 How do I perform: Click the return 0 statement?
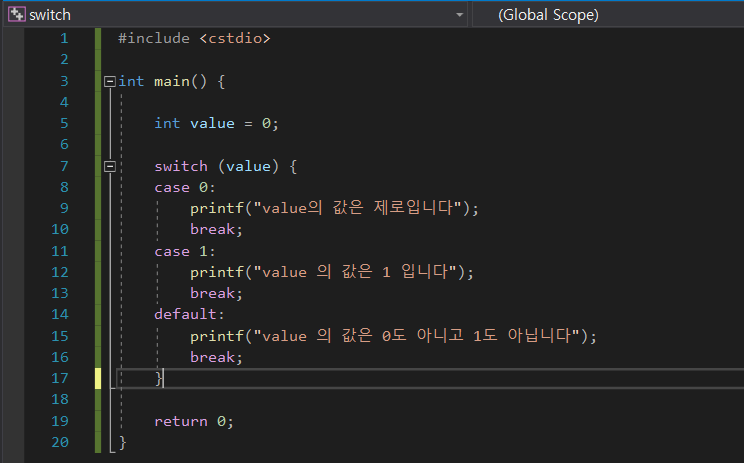(x=194, y=421)
